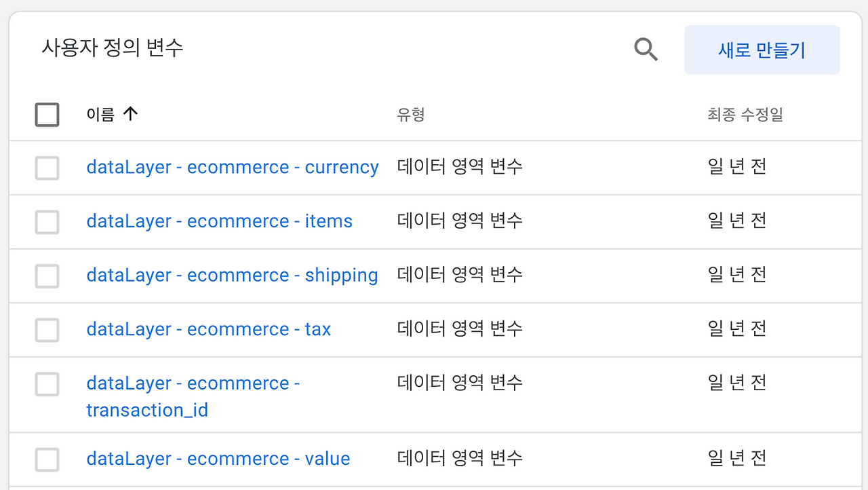Click the 유형 column header
The image size is (868, 490).
[410, 115]
